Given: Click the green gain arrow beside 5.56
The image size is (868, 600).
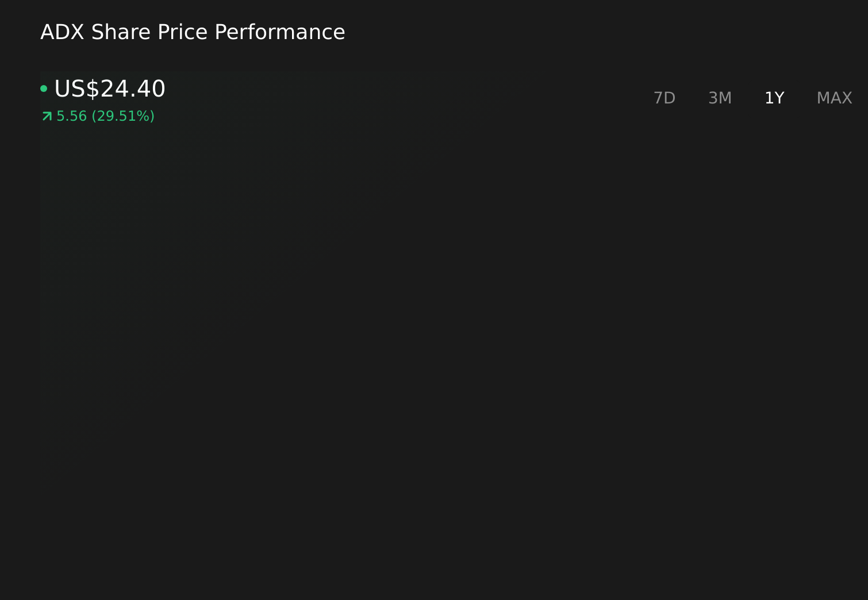Looking at the screenshot, I should [47, 116].
